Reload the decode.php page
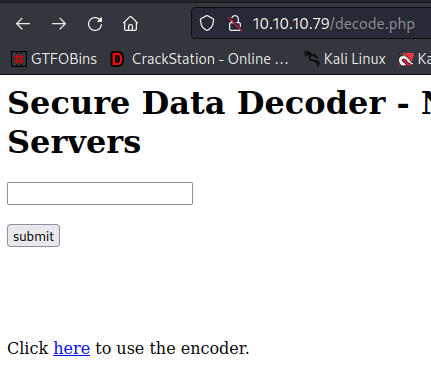The height and width of the screenshot is (372, 431). pos(95,24)
